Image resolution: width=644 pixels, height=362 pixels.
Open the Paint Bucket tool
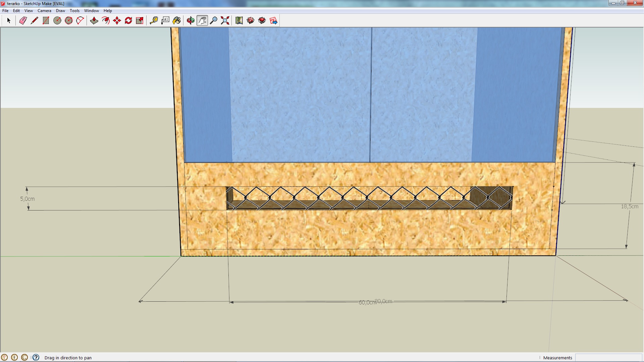[x=177, y=21]
